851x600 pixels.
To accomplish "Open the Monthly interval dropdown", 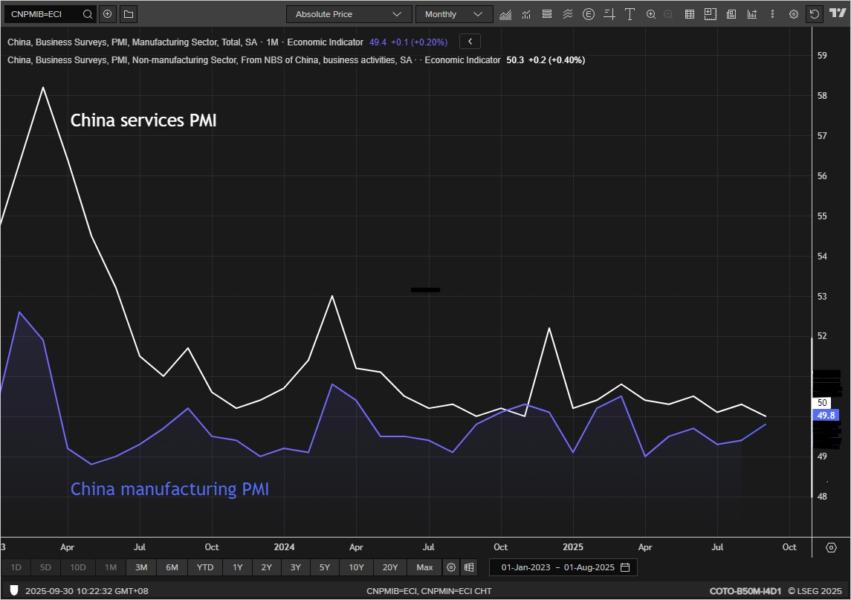I will coord(453,14).
